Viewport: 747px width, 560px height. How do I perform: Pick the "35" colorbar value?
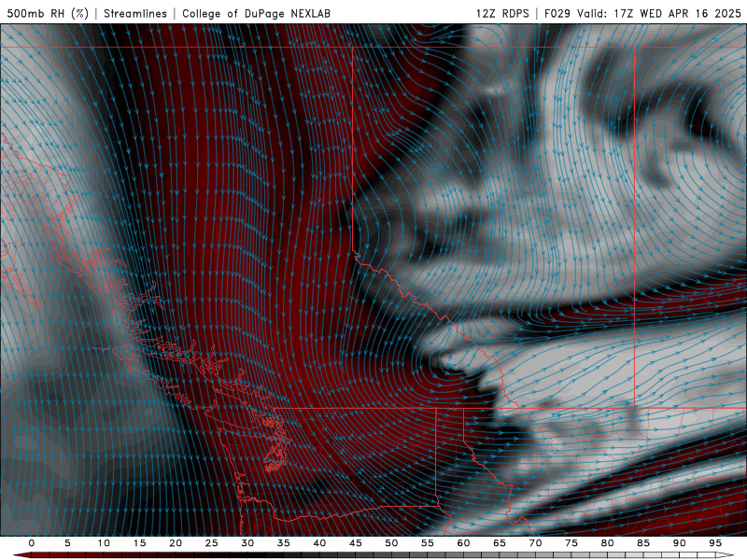coord(283,543)
